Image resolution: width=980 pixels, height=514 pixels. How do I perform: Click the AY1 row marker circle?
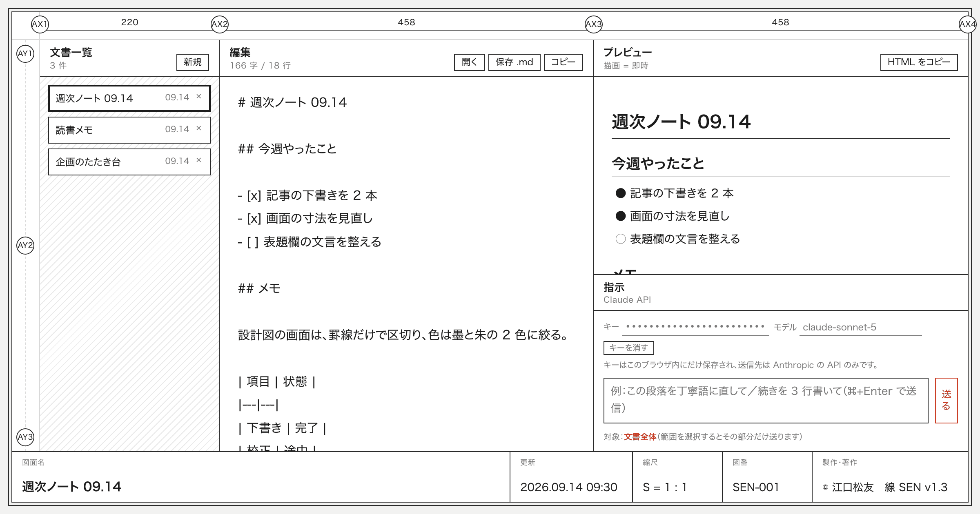click(25, 54)
